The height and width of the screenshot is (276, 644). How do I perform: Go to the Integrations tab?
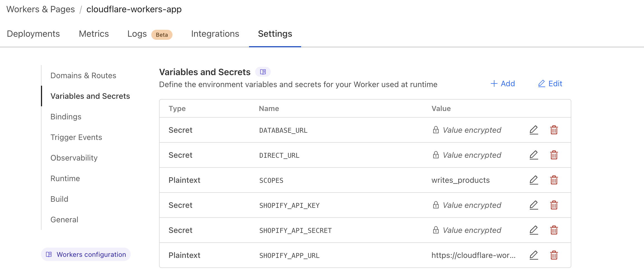pos(215,34)
